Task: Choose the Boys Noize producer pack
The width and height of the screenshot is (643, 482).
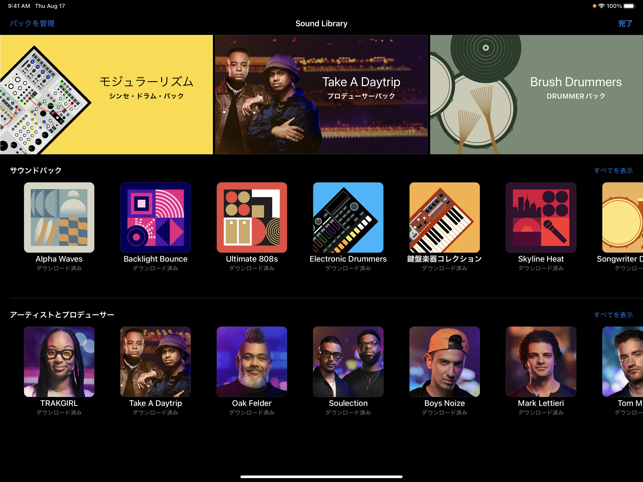Action: (444, 362)
